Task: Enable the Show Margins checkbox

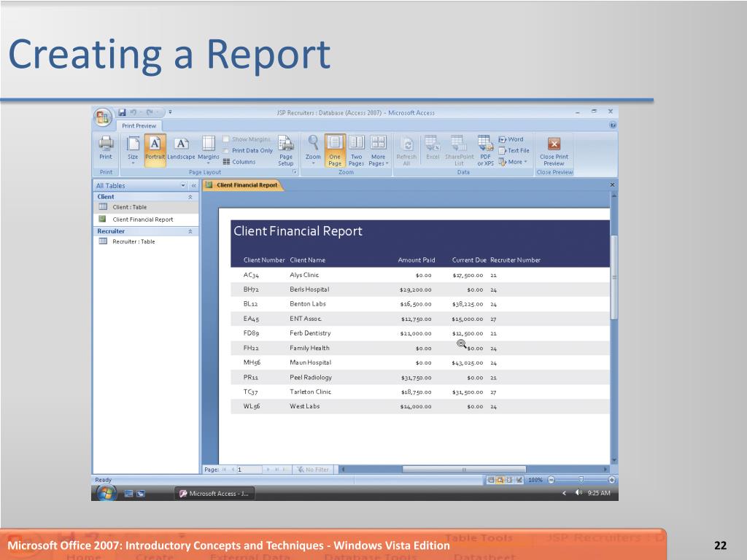Action: click(226, 139)
